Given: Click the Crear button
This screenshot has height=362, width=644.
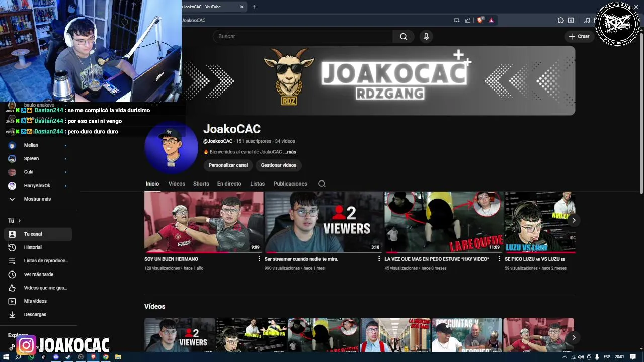Looking at the screenshot, I should [579, 36].
